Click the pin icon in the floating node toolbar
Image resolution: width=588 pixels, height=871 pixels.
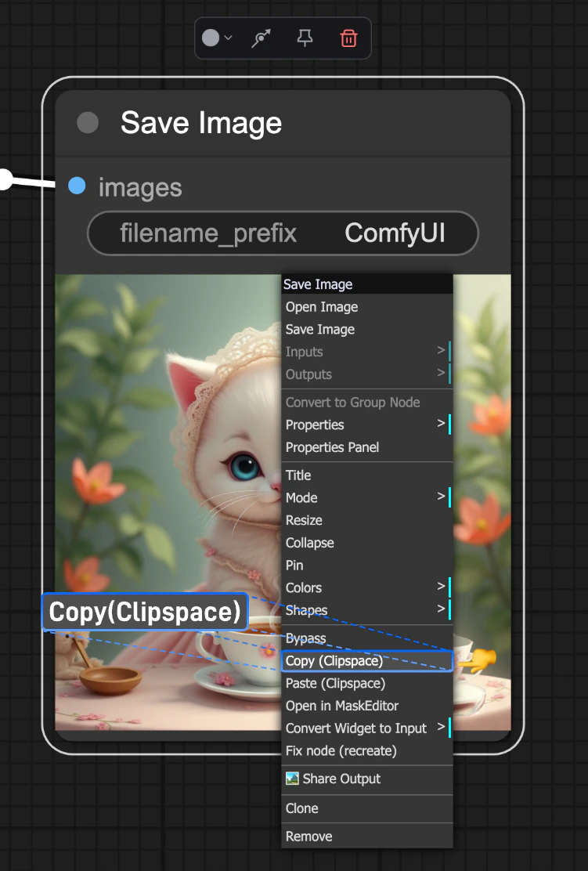[x=305, y=38]
